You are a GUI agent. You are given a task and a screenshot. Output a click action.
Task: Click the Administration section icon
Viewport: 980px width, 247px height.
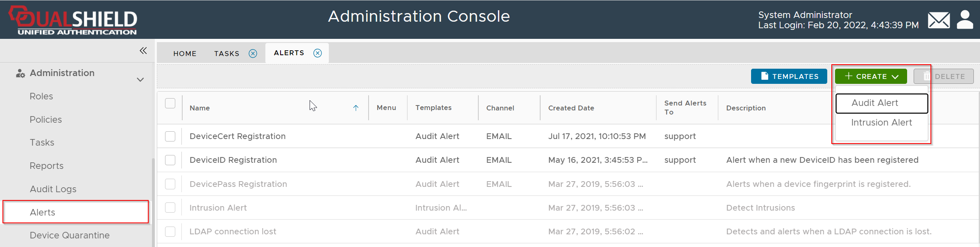[x=20, y=73]
